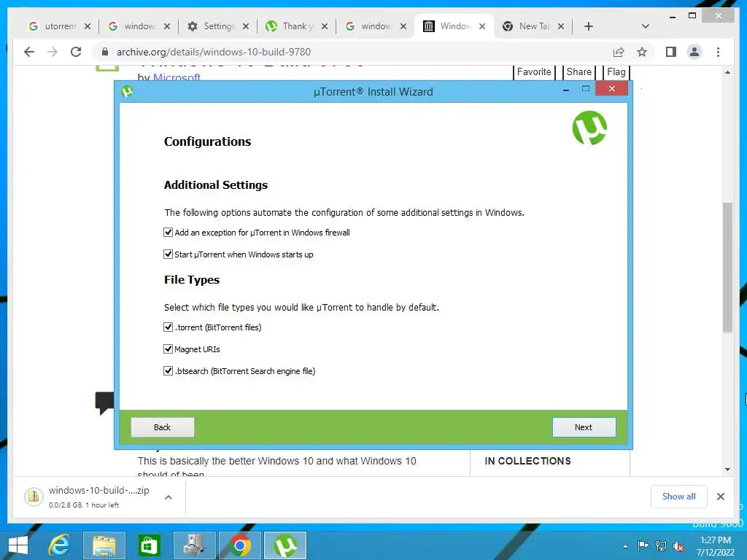Open the Action Center flag icon

coord(643,545)
